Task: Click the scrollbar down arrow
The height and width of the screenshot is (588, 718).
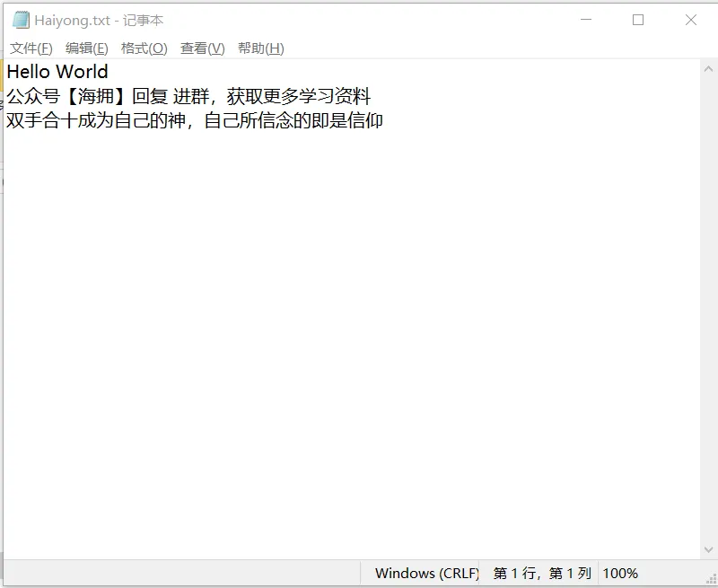Action: [708, 549]
